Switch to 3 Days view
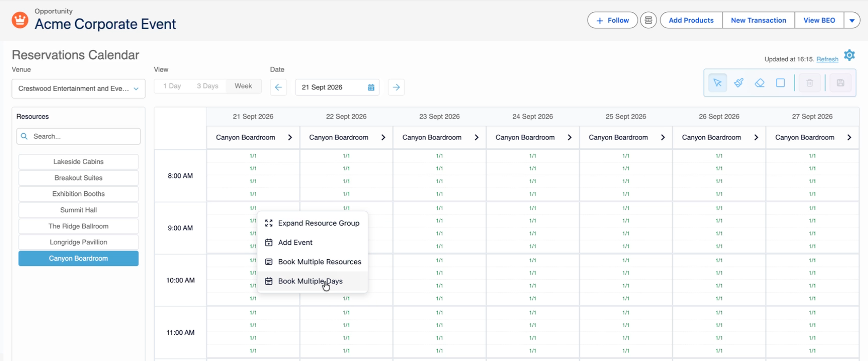 [x=208, y=86]
